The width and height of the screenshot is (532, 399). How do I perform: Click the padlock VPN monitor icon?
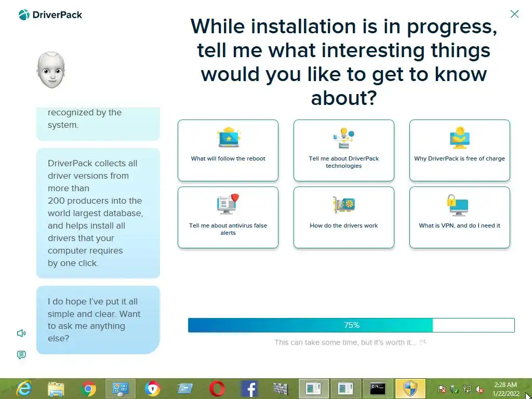[x=457, y=205]
